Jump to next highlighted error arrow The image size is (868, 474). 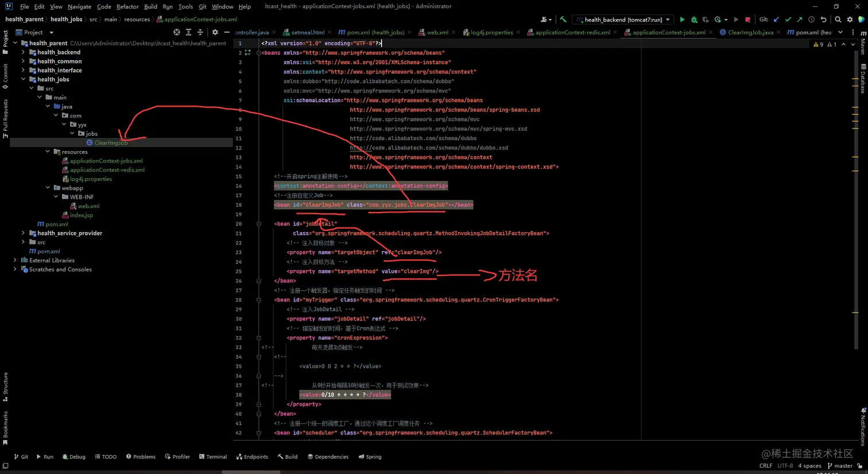point(853,44)
